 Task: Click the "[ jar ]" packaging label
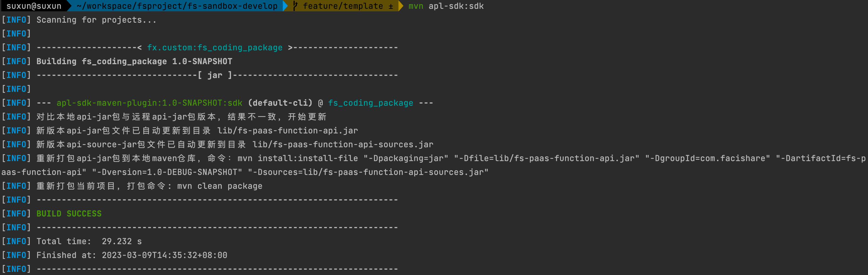[215, 75]
